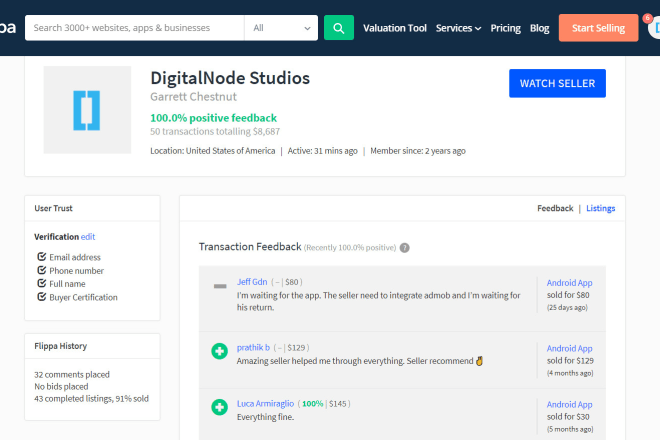
Task: Open the notification badge showing 6
Action: coord(647,18)
